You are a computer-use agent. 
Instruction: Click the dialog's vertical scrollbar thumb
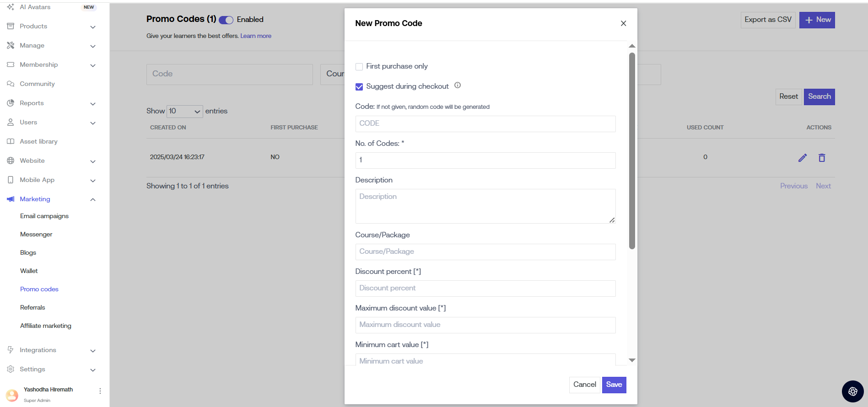632,151
